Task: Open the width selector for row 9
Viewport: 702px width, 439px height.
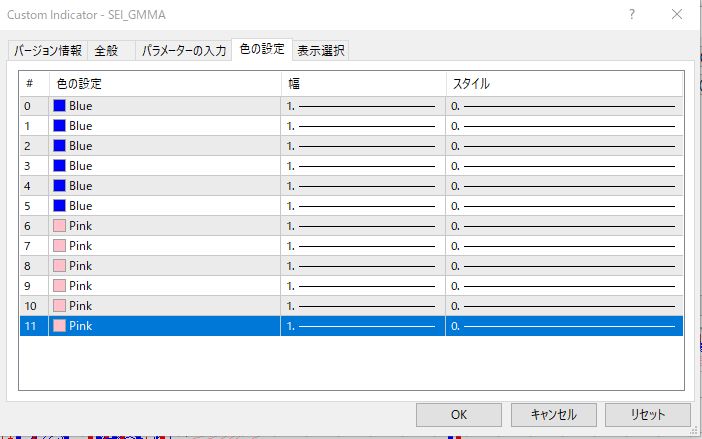Action: point(363,286)
